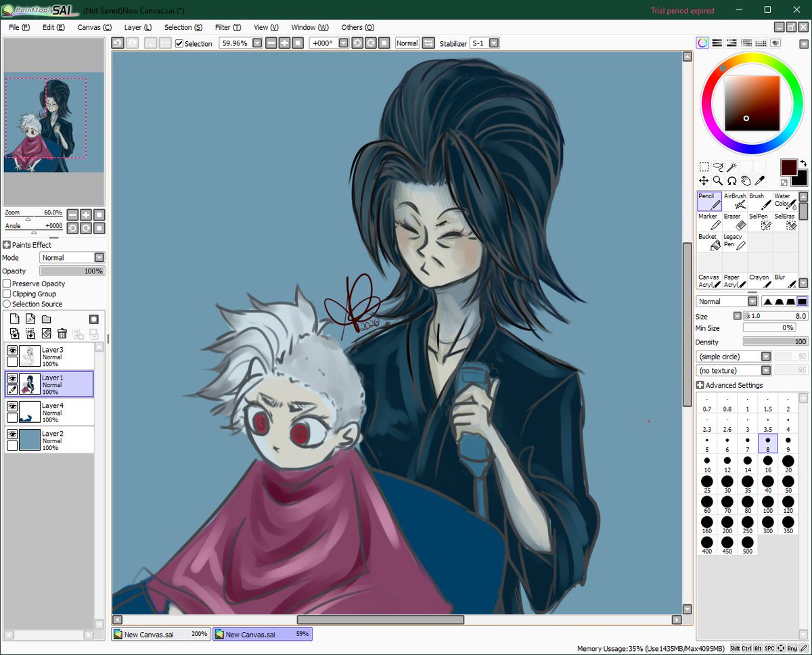Viewport: 812px width, 655px height.
Task: Switch to the AirBrush tool
Action: point(733,200)
